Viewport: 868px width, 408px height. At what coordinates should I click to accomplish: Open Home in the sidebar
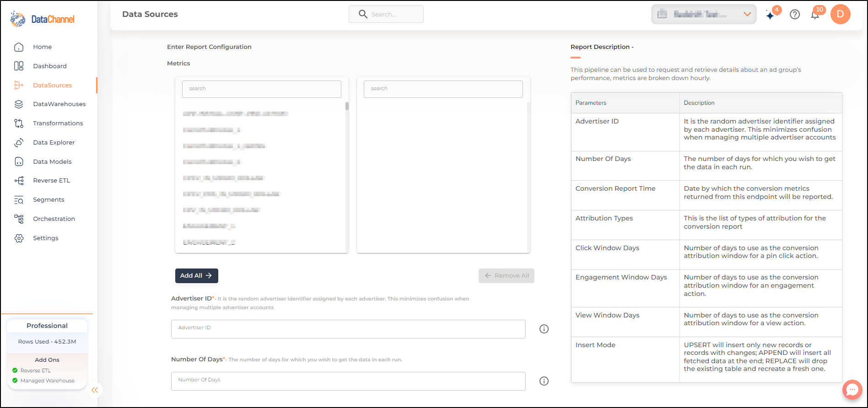[42, 47]
